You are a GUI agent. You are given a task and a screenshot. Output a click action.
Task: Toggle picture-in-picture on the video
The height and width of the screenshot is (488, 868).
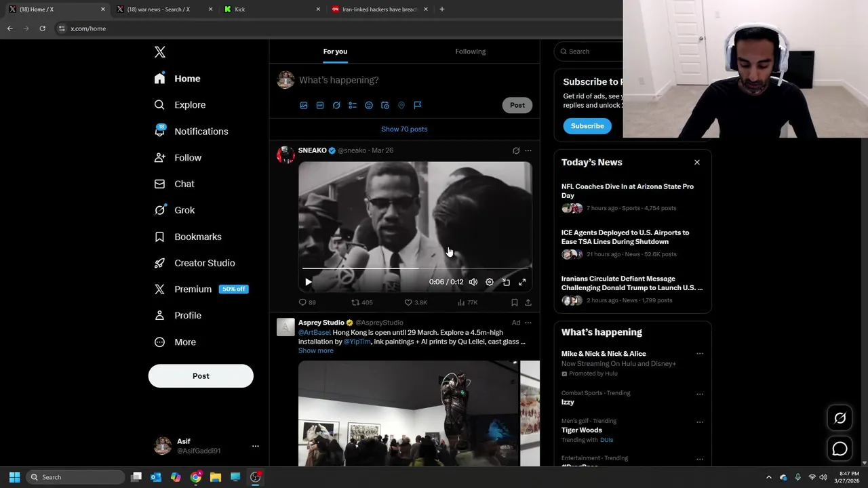click(506, 282)
